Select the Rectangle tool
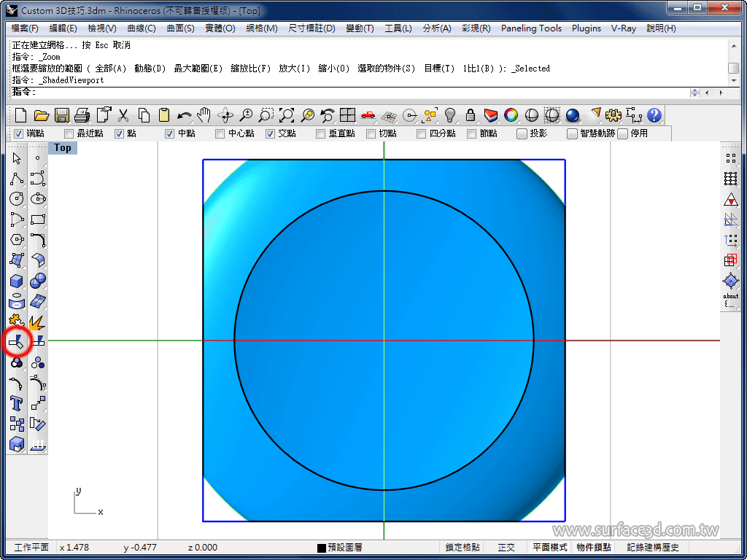This screenshot has height=560, width=747. pos(38,219)
